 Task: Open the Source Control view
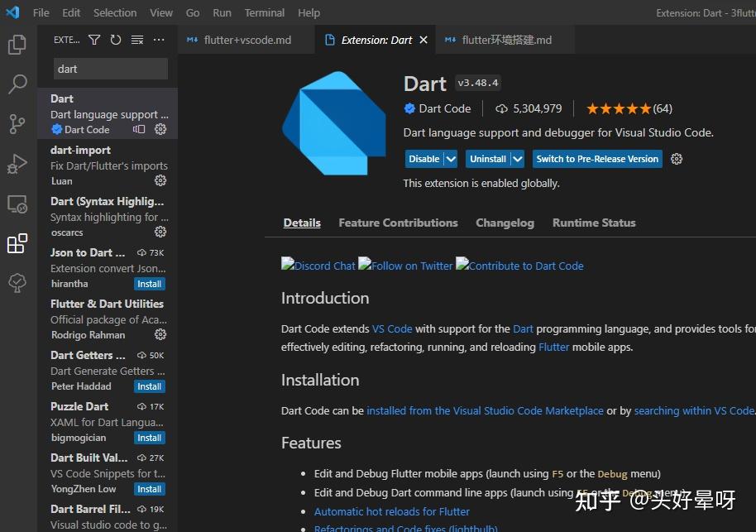click(x=17, y=123)
